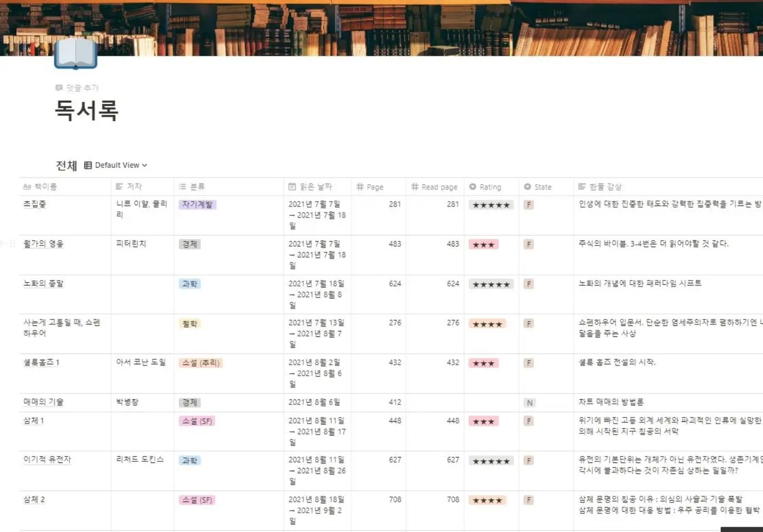
Task: Click the 경제 tag in 월가의 영웅 row
Action: pos(190,244)
